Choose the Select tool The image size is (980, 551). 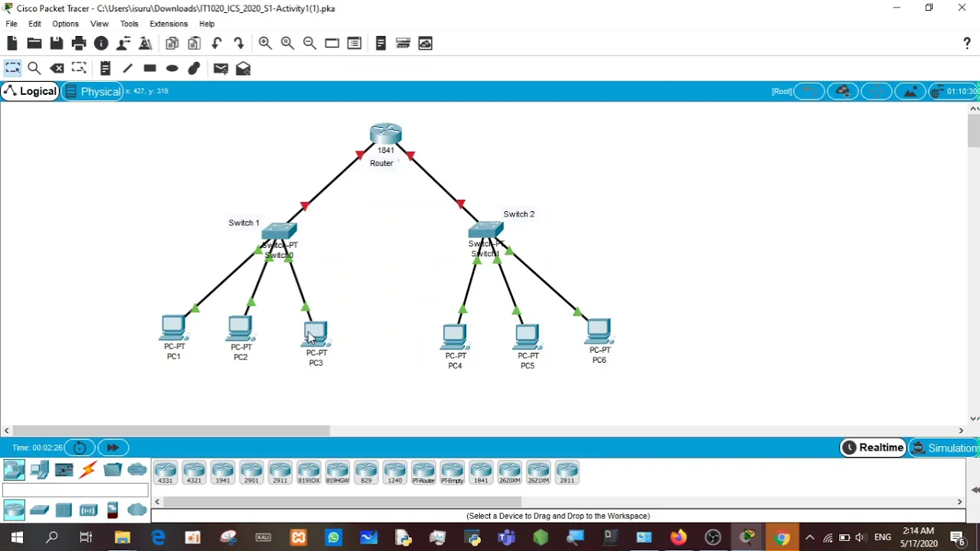(12, 69)
